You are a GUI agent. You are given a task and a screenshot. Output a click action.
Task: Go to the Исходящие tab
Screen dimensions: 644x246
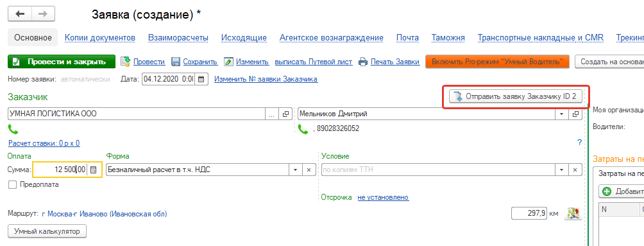point(244,38)
